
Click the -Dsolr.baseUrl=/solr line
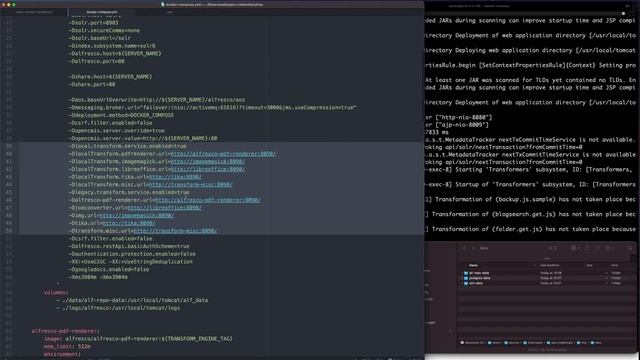(x=100, y=38)
